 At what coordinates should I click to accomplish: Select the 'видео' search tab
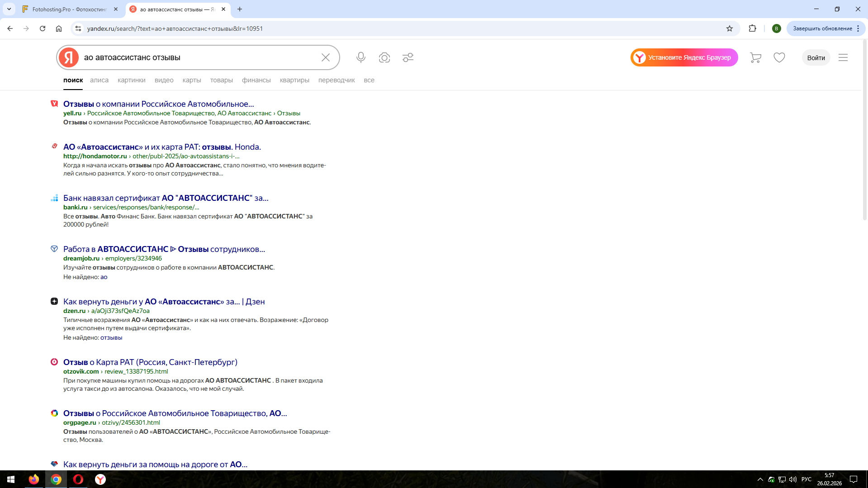click(164, 80)
